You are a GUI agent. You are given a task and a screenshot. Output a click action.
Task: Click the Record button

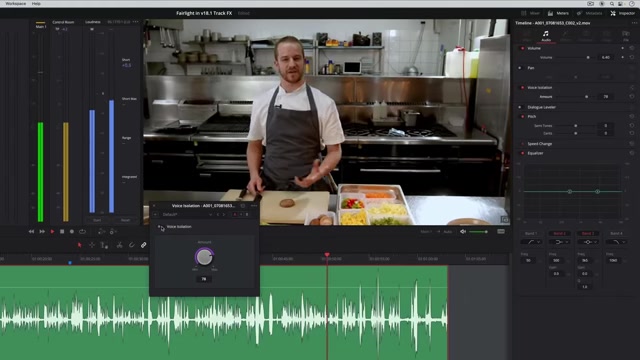tap(72, 231)
